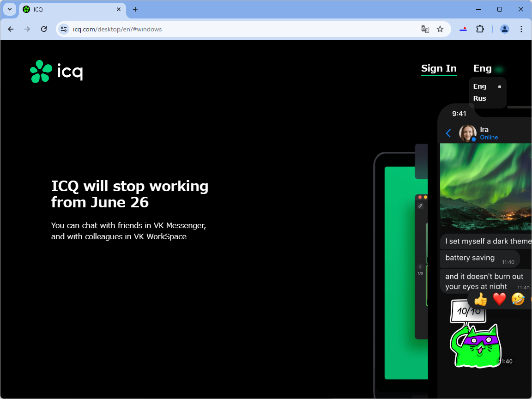Open the browser extensions puzzle icon

point(480,29)
